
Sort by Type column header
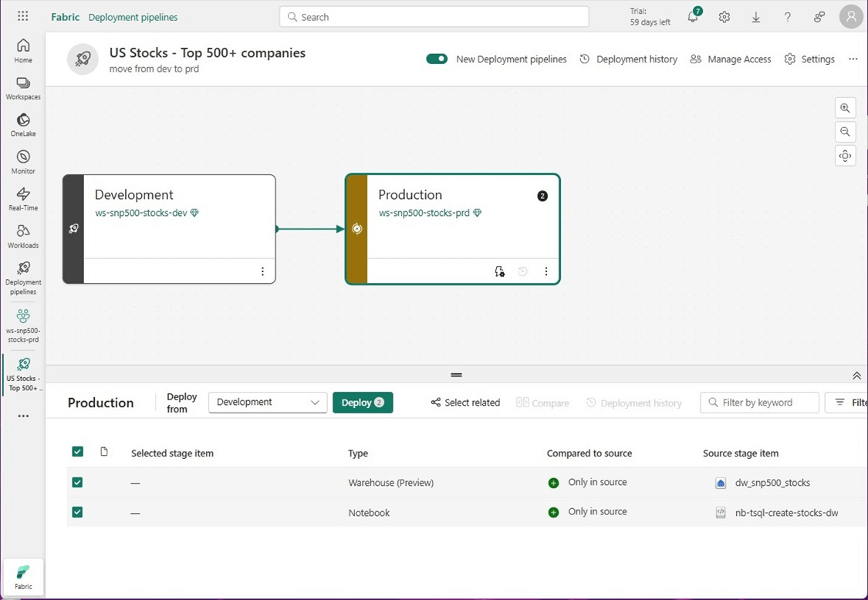click(x=357, y=453)
